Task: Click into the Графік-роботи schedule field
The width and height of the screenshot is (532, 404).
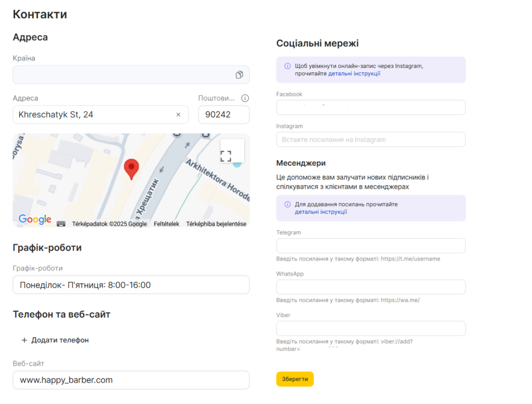Action: [131, 285]
